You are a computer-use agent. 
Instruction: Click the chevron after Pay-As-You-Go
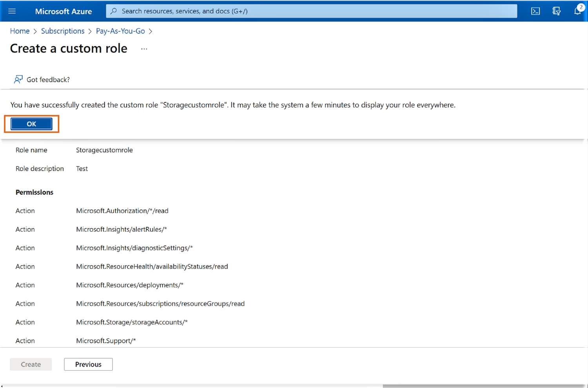(151, 31)
